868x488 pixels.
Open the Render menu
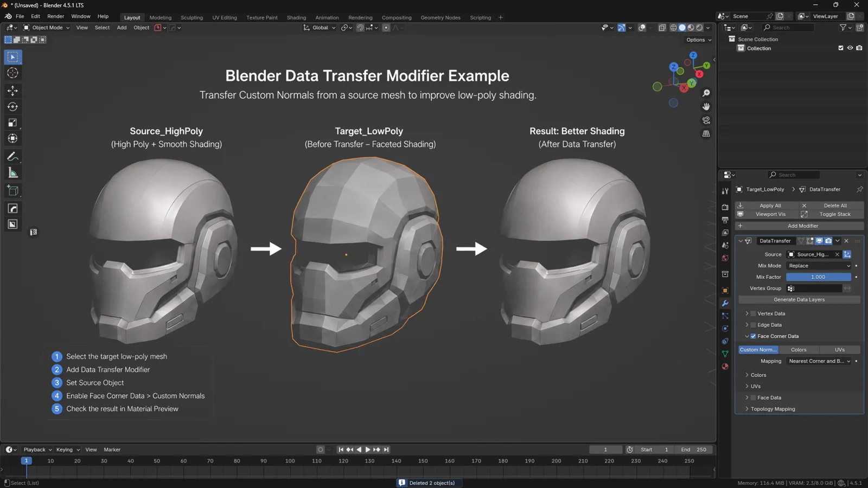tap(55, 16)
